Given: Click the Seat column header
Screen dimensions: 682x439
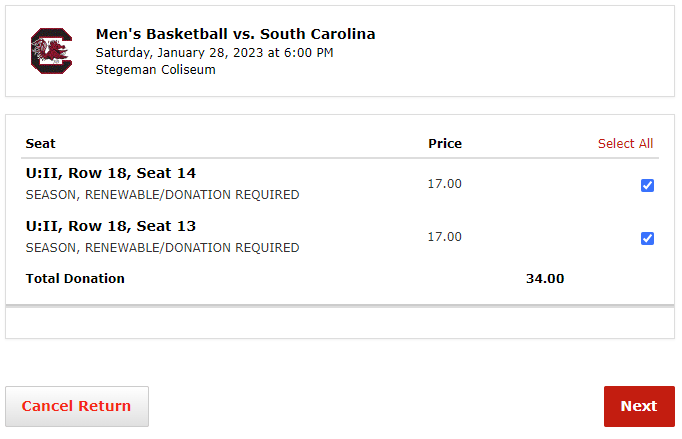Looking at the screenshot, I should click(x=41, y=143).
